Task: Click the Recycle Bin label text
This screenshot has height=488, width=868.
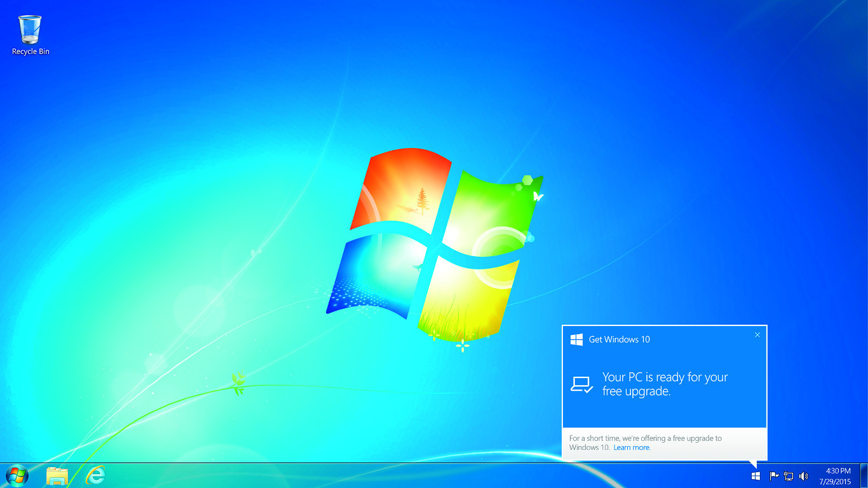Action: [x=31, y=51]
